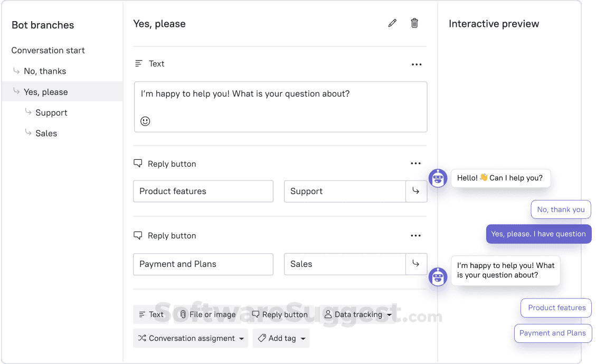Click the Product features label input field
This screenshot has width=596, height=364.
click(203, 191)
